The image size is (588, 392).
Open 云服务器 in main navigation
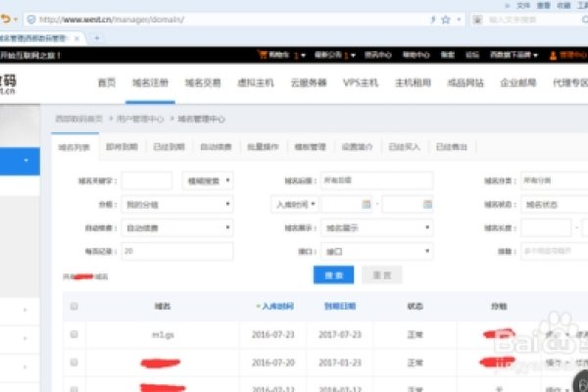click(309, 82)
